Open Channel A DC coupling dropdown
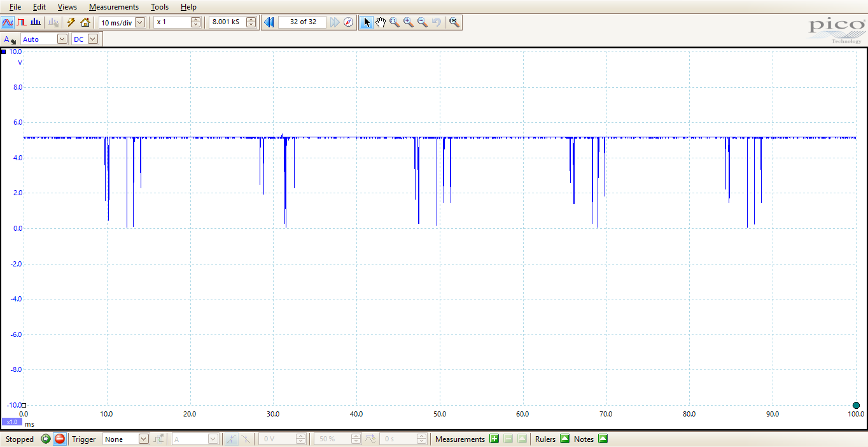The height and width of the screenshot is (447, 868). (93, 39)
